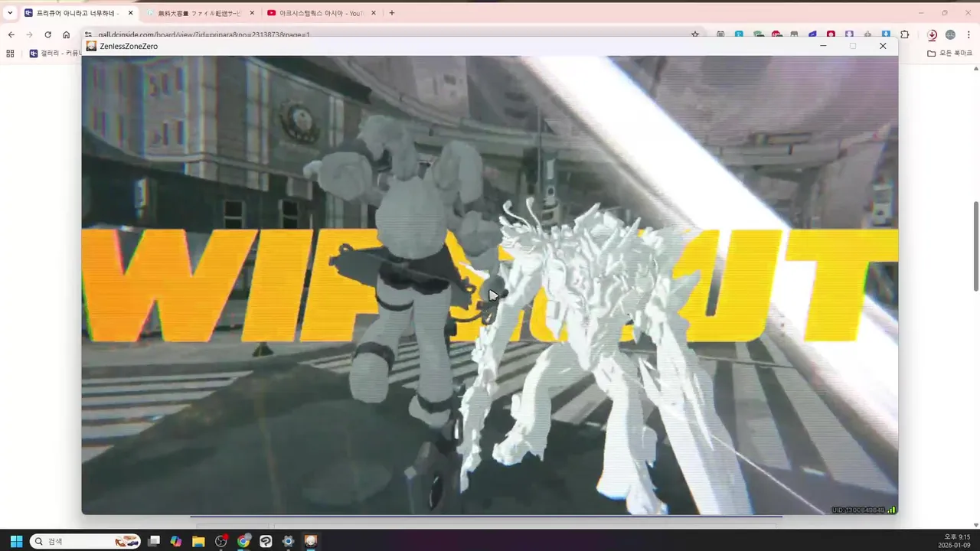The height and width of the screenshot is (551, 980).
Task: Open Chrome's downloads indicator icon
Action: click(x=932, y=34)
